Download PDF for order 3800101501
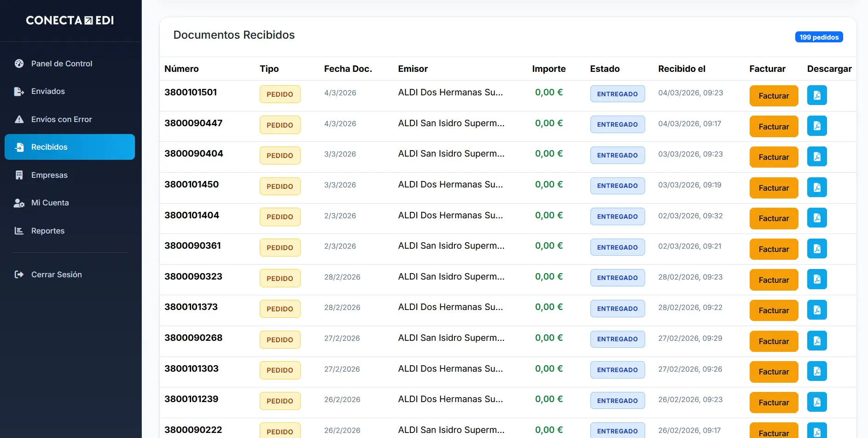 (x=816, y=95)
